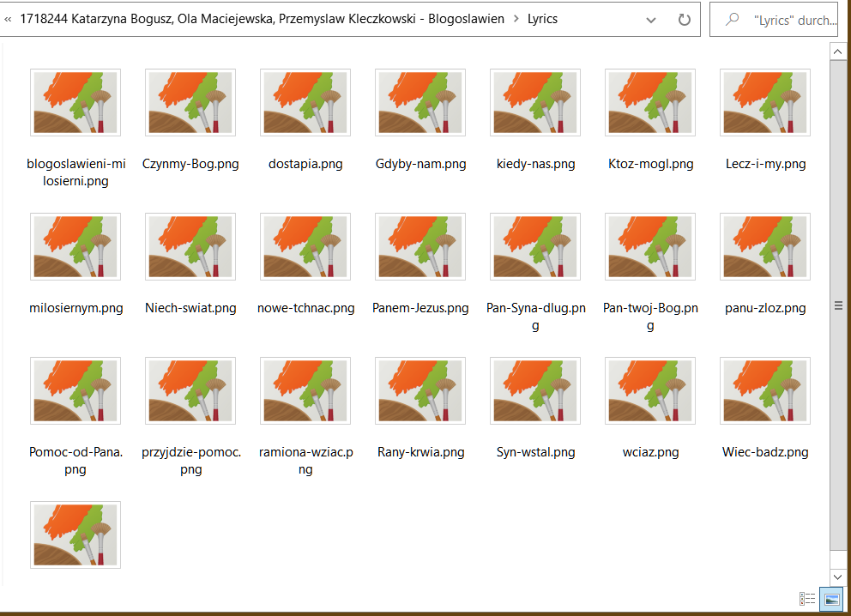Select the blogoslawieni-milosierni.png file icon

tap(75, 103)
